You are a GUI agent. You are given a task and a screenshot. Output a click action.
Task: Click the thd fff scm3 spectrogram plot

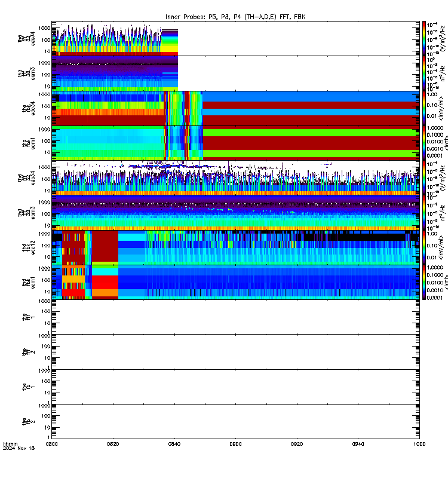click(235, 213)
